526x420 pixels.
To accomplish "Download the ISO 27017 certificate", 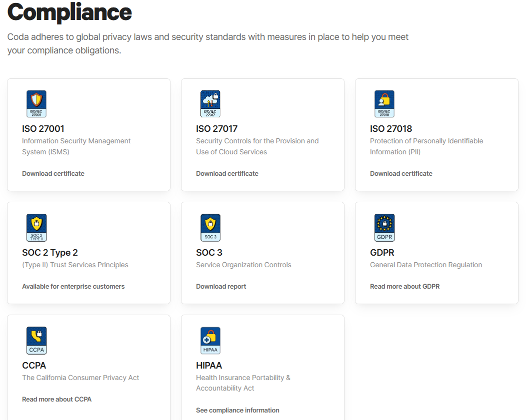I will pos(227,173).
